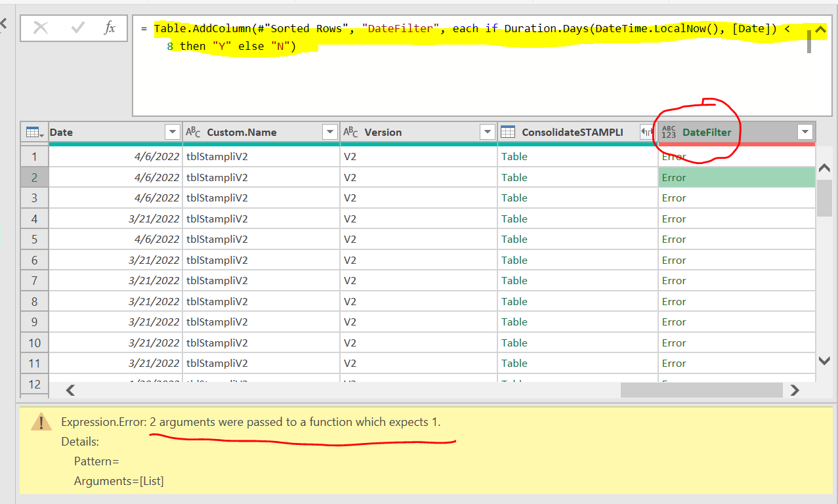Open the DateFilter column filter dropdown
Image resolution: width=838 pixels, height=504 pixels.
[x=805, y=132]
